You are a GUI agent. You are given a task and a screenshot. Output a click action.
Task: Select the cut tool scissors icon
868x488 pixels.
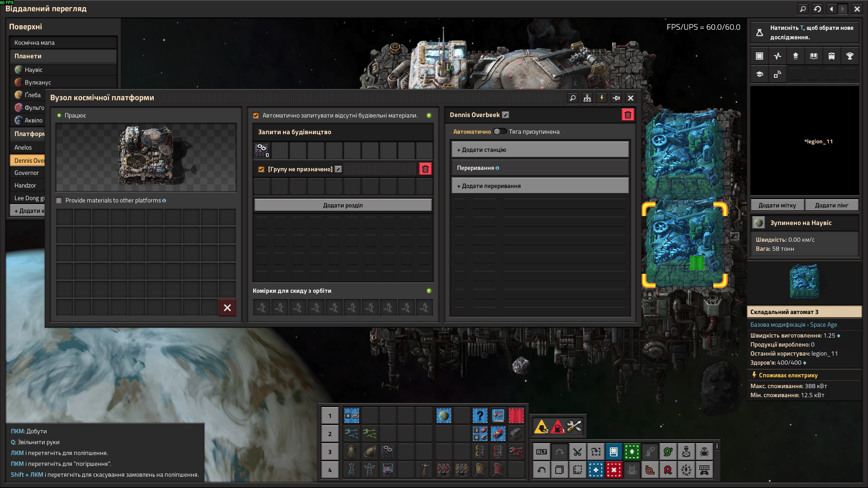click(577, 451)
